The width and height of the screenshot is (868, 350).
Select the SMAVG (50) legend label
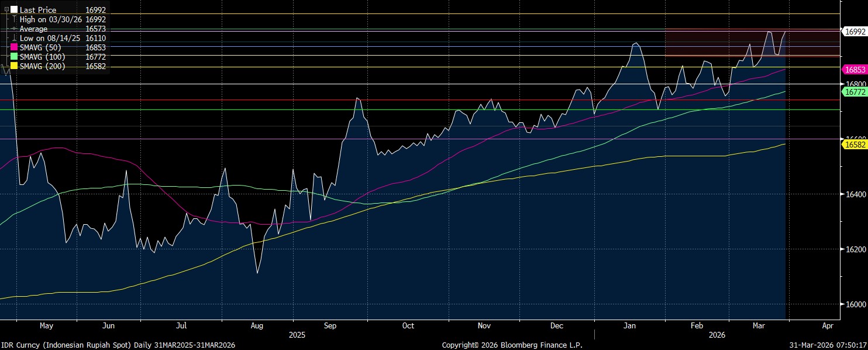[x=42, y=47]
